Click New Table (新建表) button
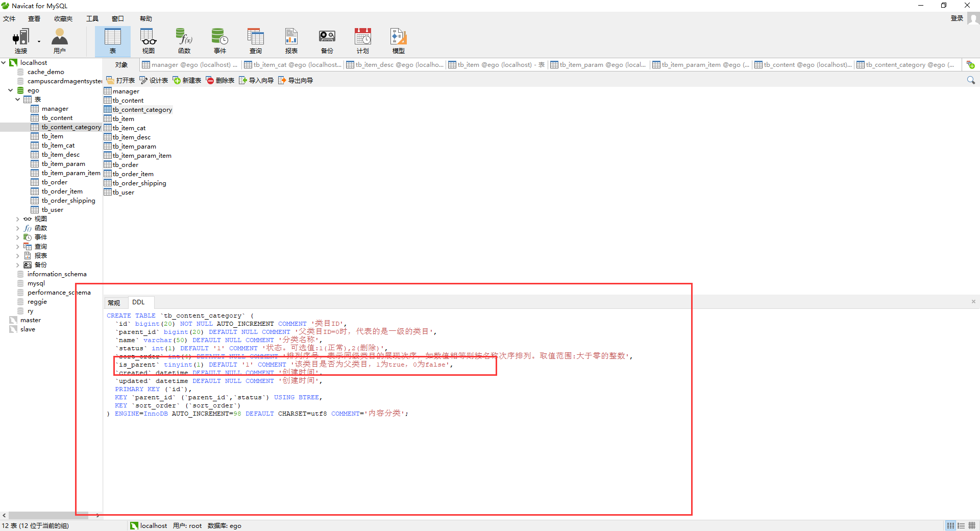The width and height of the screenshot is (980, 531). pos(187,80)
